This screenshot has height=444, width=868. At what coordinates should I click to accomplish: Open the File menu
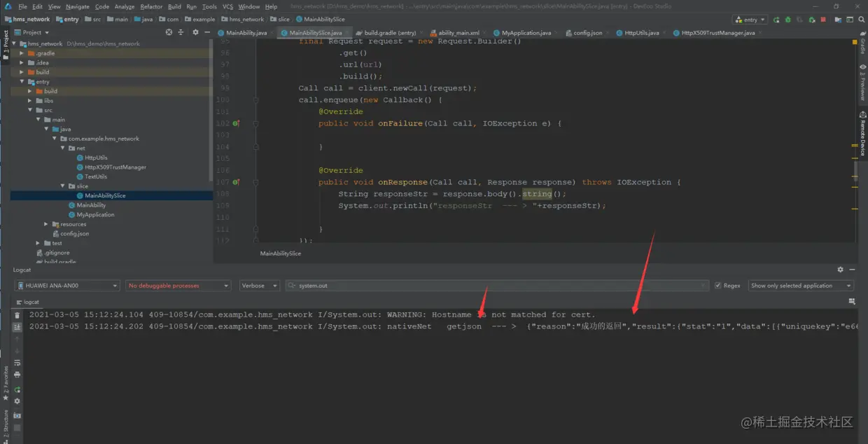point(22,6)
